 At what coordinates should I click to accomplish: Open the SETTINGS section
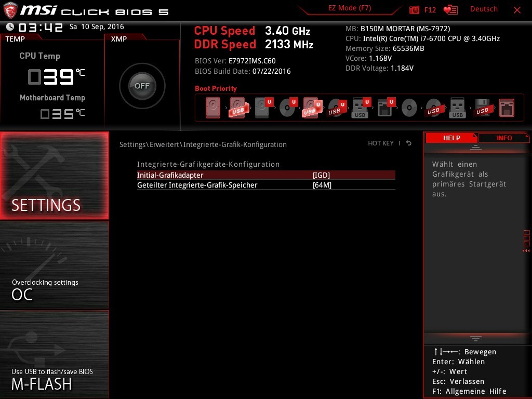click(x=54, y=176)
